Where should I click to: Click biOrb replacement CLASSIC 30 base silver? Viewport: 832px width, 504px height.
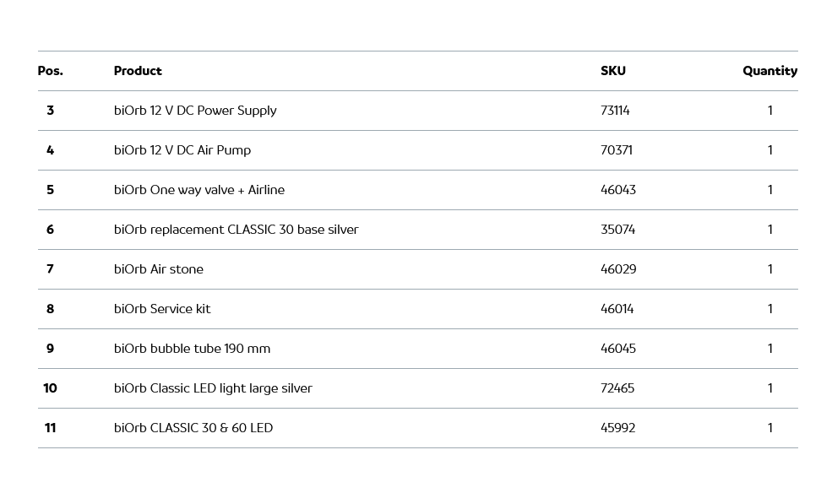click(x=236, y=230)
